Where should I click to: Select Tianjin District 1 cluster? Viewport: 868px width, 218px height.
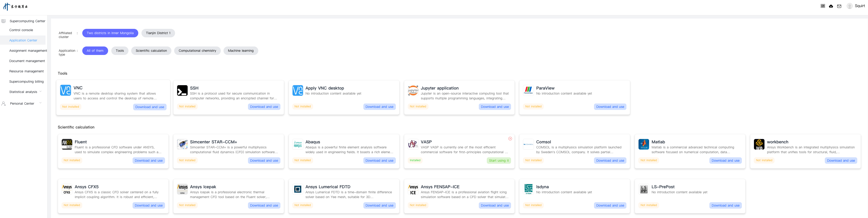158,33
